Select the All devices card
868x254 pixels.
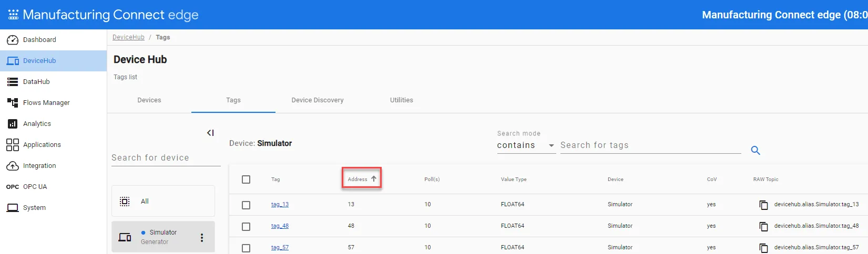163,201
